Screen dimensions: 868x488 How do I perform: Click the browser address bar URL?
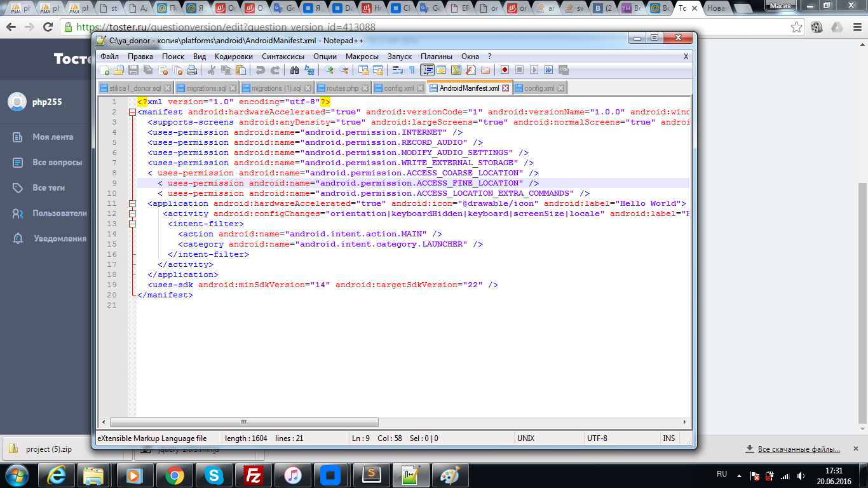[x=226, y=27]
